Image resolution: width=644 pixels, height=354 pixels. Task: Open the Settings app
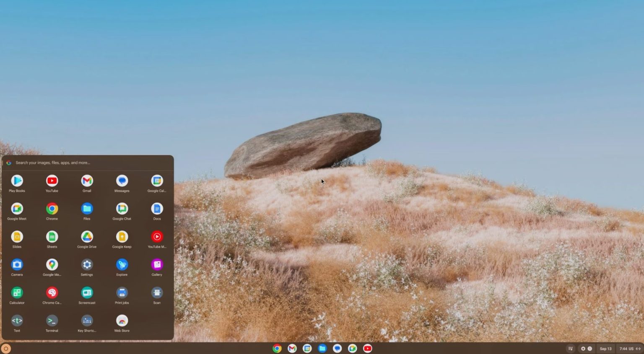87,264
